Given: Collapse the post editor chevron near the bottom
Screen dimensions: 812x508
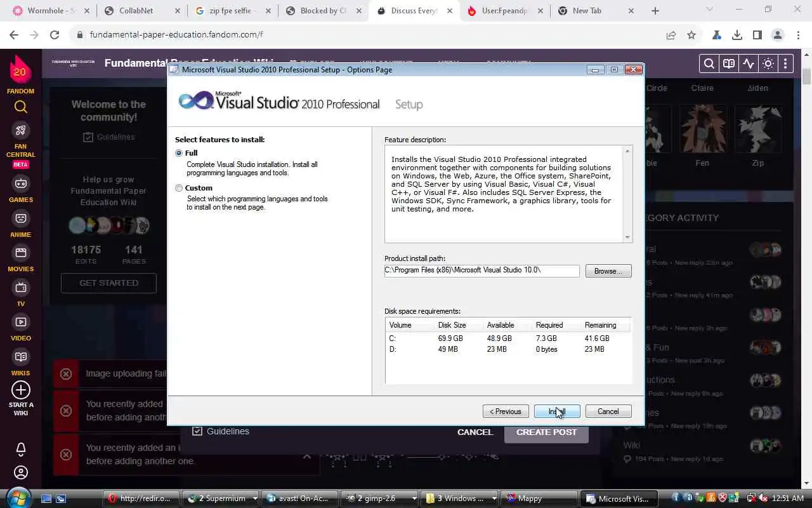Looking at the screenshot, I should coord(307,456).
